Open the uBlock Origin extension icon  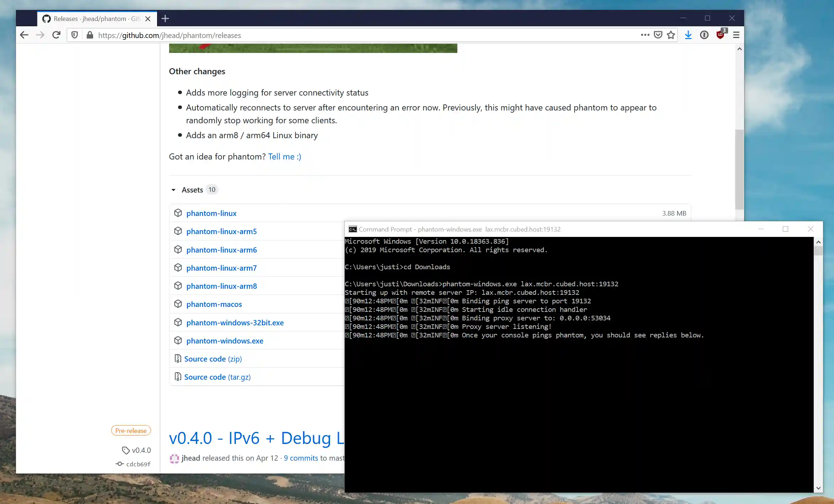tap(720, 35)
